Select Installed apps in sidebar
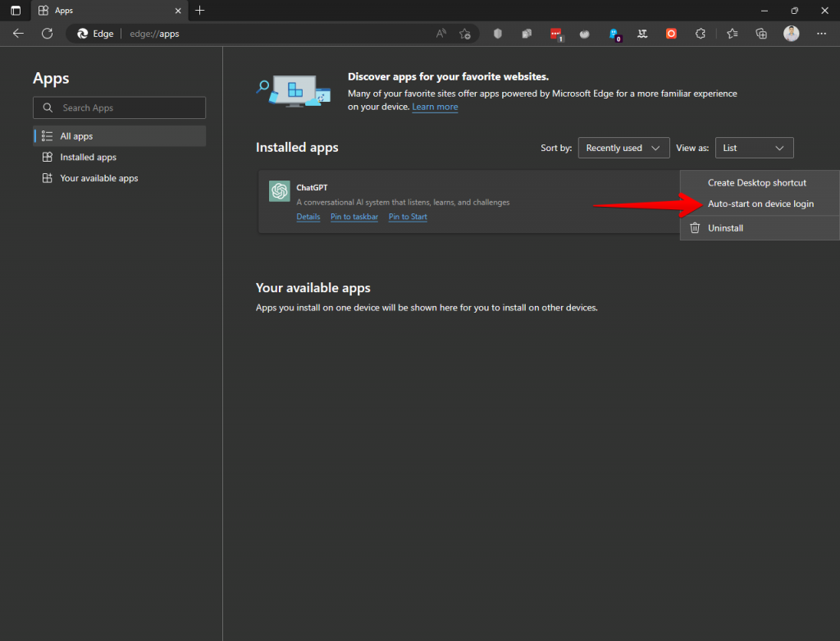 120,157
